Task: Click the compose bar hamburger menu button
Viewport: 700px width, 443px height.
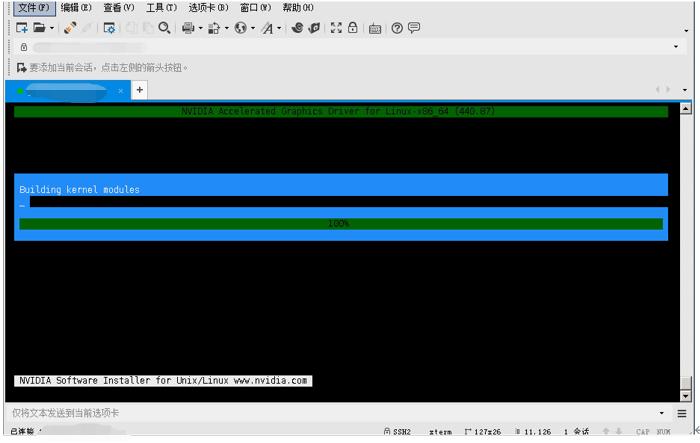Action: (x=682, y=413)
